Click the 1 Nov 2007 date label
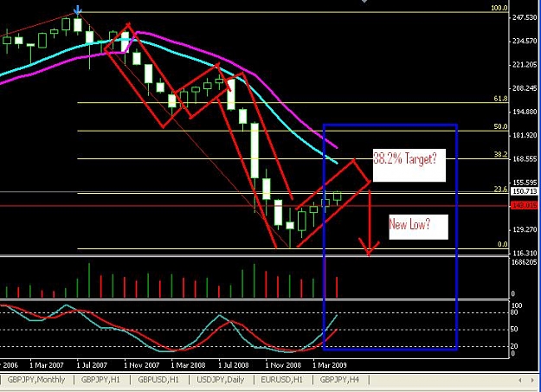The image size is (541, 392). pyautogui.click(x=141, y=365)
